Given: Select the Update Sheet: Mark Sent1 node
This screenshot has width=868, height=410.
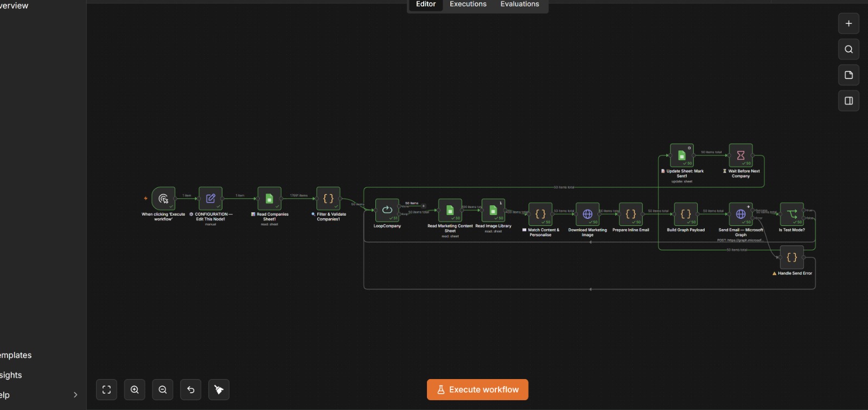Looking at the screenshot, I should [682, 155].
